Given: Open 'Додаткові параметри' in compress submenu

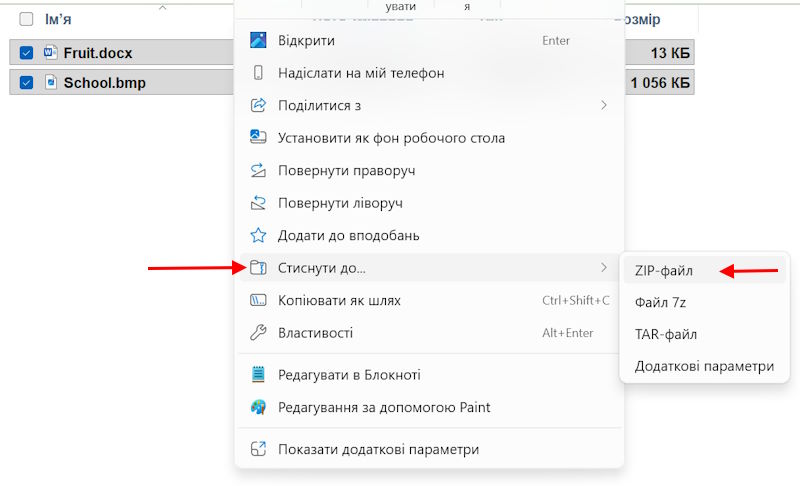Looking at the screenshot, I should pos(704,366).
